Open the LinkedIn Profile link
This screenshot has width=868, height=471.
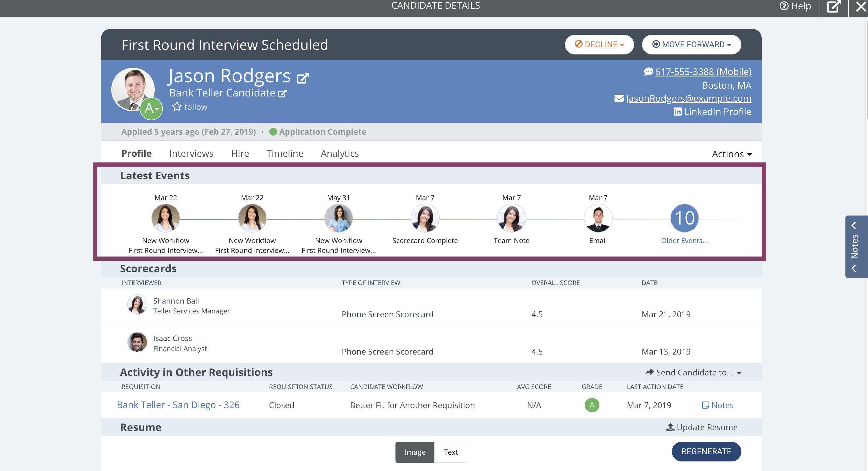717,112
